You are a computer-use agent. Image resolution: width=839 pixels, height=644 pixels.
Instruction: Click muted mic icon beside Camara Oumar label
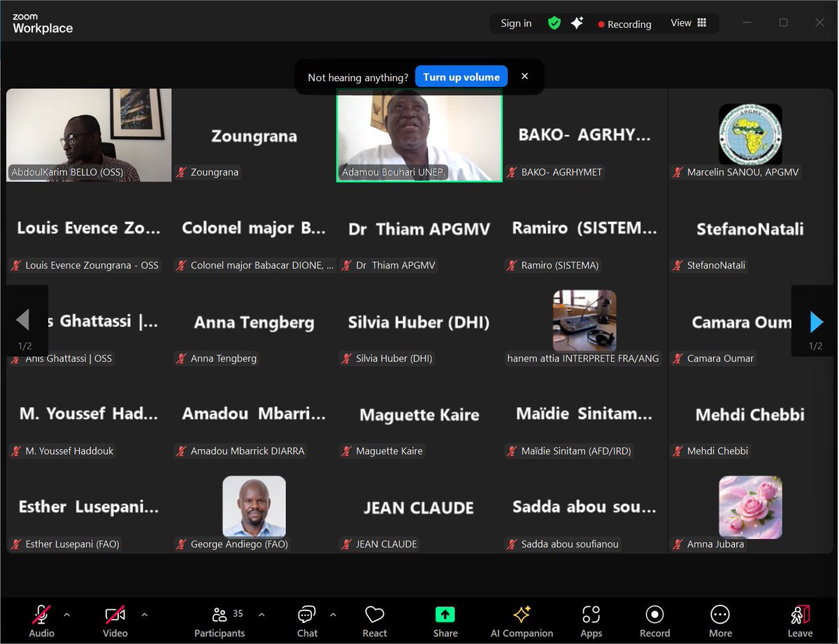(678, 358)
